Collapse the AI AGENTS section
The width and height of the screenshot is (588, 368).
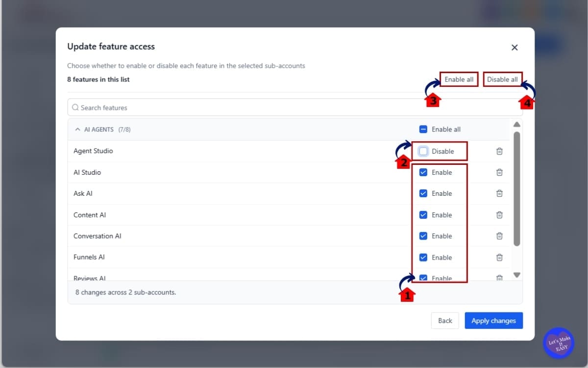click(x=77, y=130)
